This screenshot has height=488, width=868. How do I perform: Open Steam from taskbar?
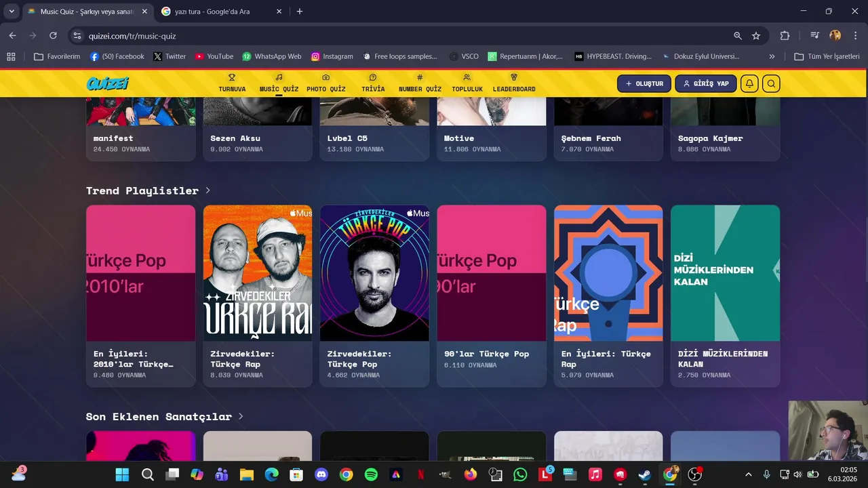pos(645,474)
